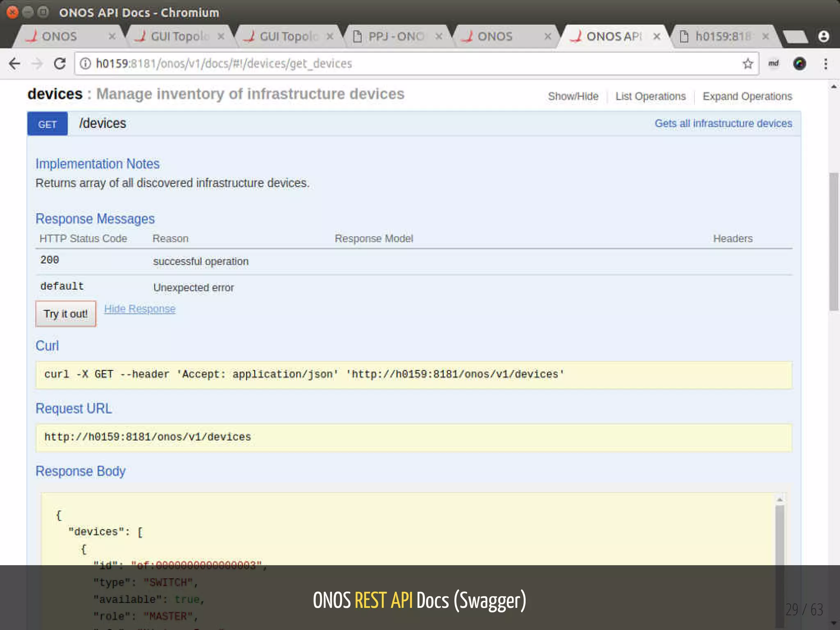Bookmark this page with the star icon
The width and height of the screenshot is (840, 630).
point(748,64)
